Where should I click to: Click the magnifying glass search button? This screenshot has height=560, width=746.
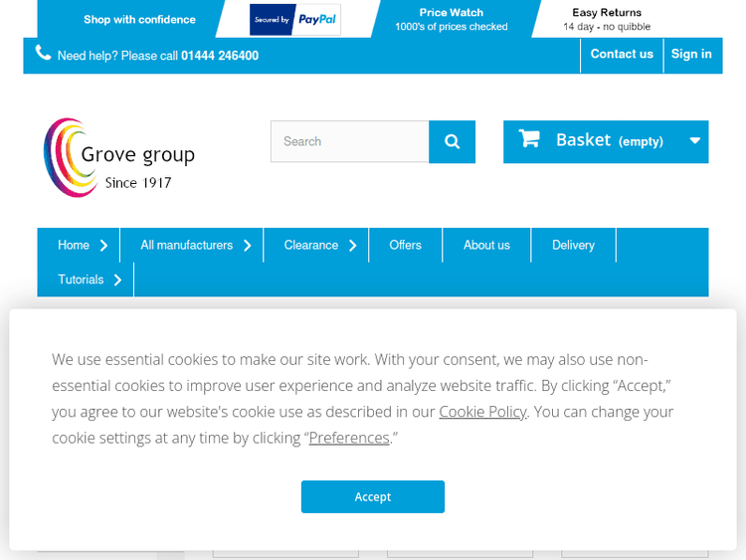click(452, 142)
